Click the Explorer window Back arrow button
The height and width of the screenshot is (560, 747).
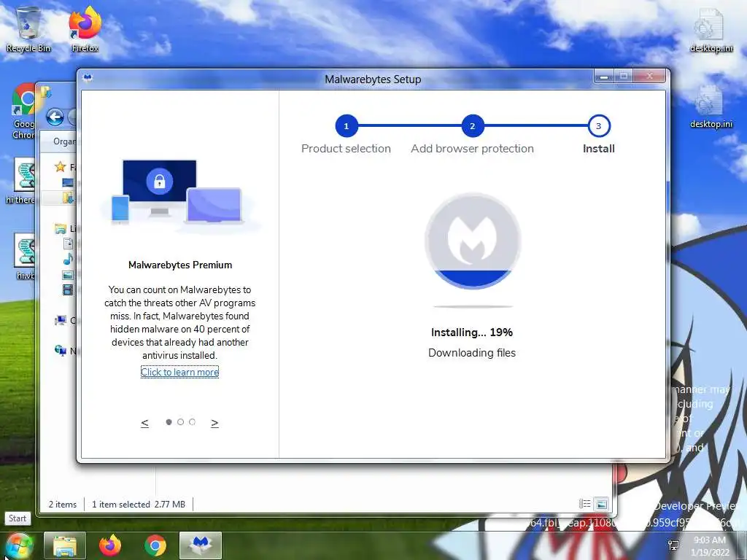55,117
